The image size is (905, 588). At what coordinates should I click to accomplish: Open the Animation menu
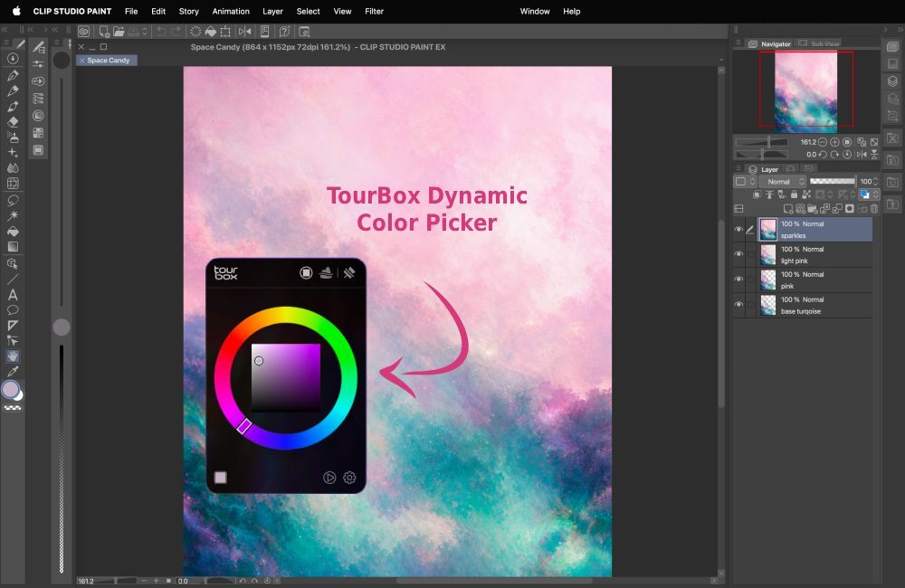231,11
